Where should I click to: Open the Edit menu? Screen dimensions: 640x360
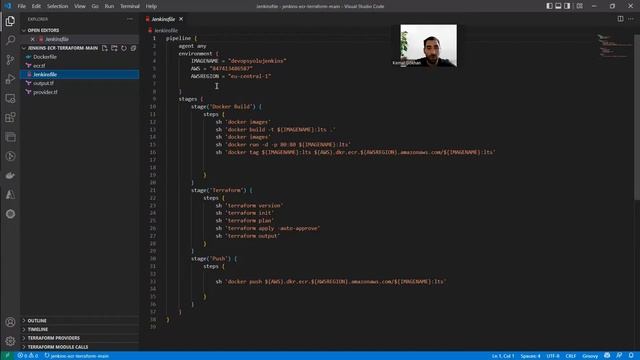pos(36,6)
